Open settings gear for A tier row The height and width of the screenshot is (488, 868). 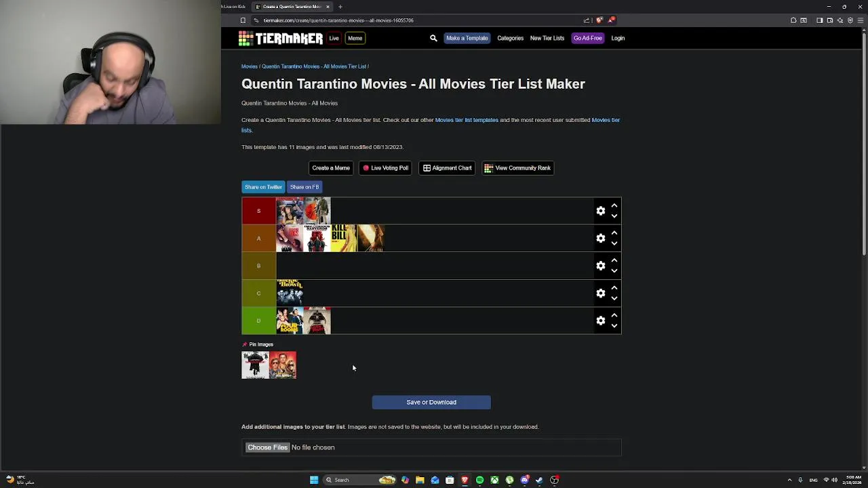pyautogui.click(x=600, y=239)
